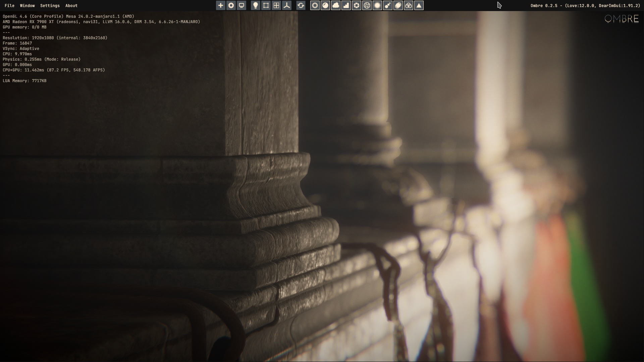Click the camera aperture icon
Viewport: 644px width, 362px height.
click(x=357, y=5)
